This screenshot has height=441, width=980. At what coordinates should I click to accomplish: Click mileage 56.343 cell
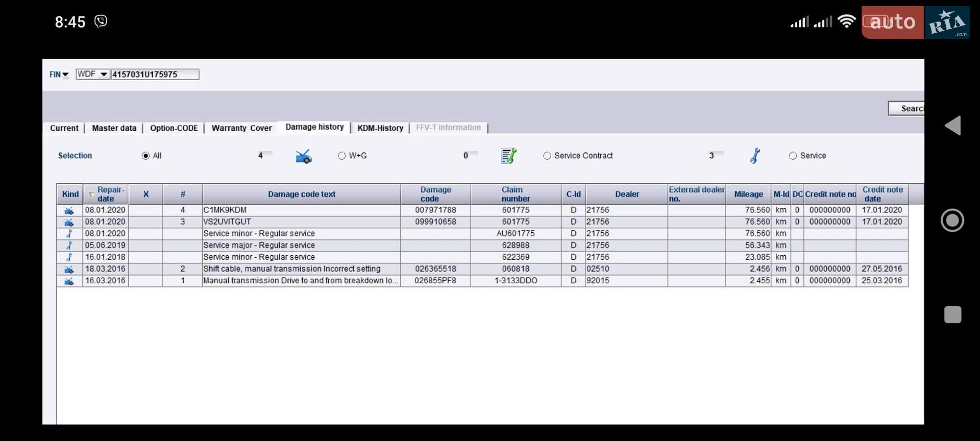748,246
